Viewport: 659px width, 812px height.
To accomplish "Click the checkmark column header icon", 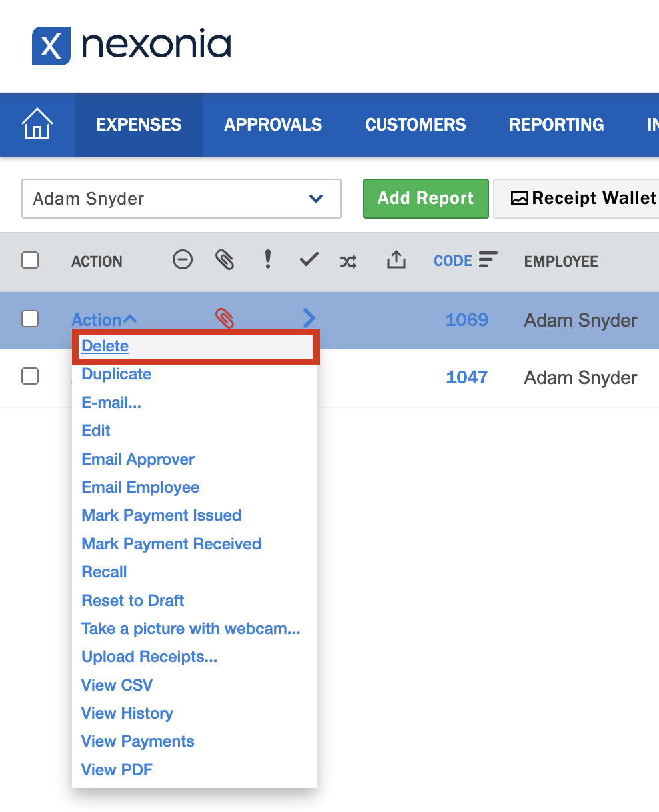I will point(309,260).
